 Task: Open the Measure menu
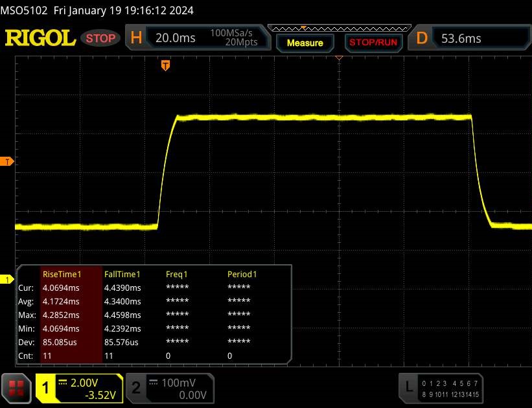(305, 43)
